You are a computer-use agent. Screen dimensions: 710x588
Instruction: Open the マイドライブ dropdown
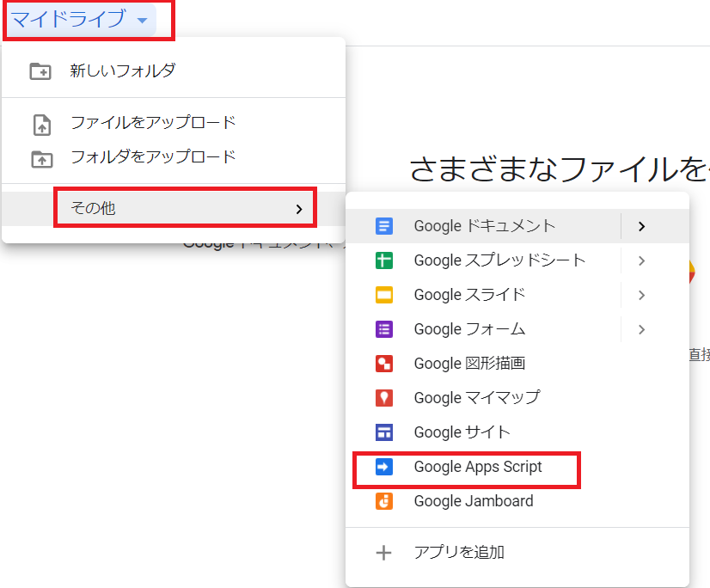80,19
